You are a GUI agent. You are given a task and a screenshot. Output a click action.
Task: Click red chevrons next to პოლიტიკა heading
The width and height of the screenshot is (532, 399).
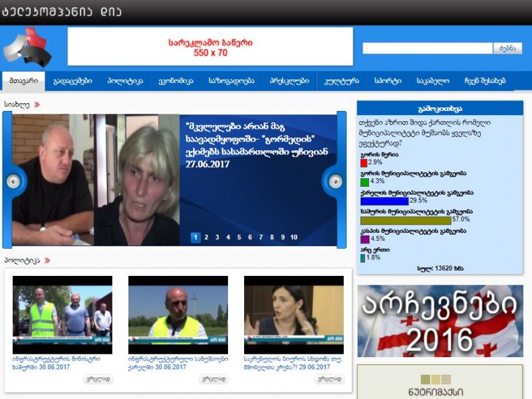(47, 260)
